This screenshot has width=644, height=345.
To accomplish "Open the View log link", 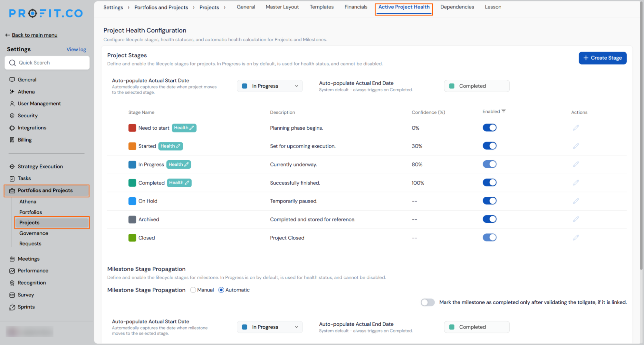I will 76,50.
